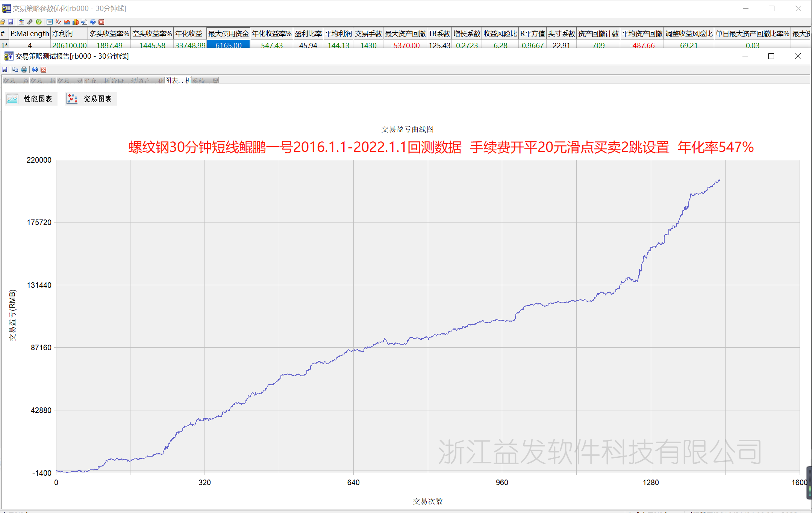Click the 3D bar chart icon
Screen dimensions: 812x513
pos(76,22)
